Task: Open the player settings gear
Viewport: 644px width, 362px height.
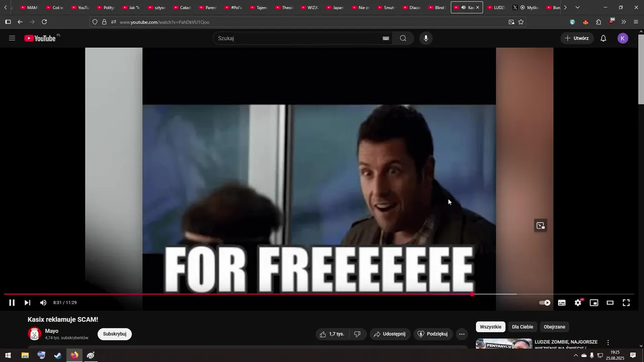Action: [578, 303]
